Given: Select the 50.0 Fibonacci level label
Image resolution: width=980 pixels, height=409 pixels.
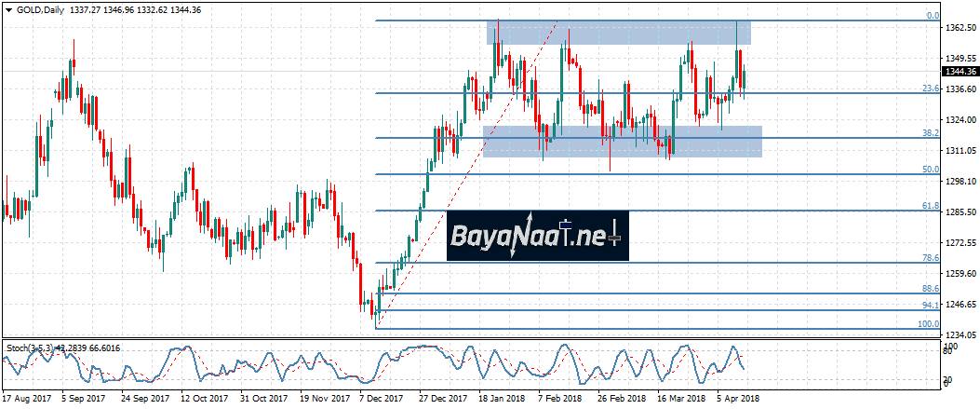Looking at the screenshot, I should [x=929, y=170].
